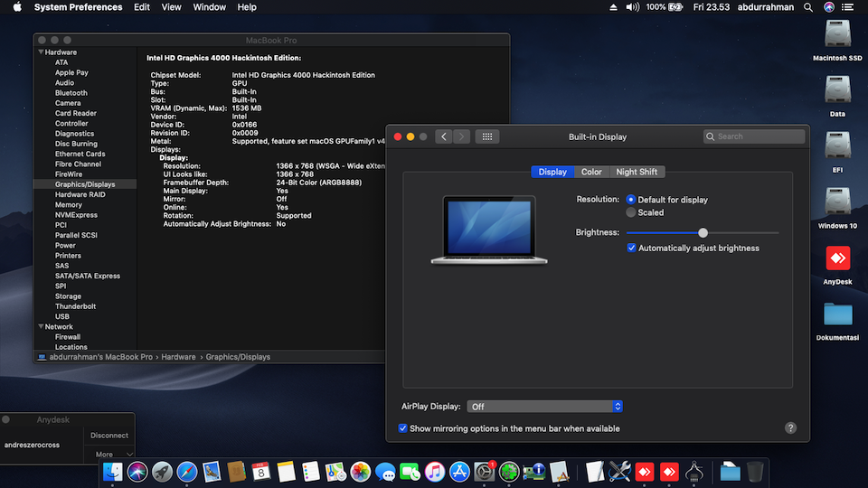Launch Safari from the dock
This screenshot has width=868, height=488.
pos(187,471)
